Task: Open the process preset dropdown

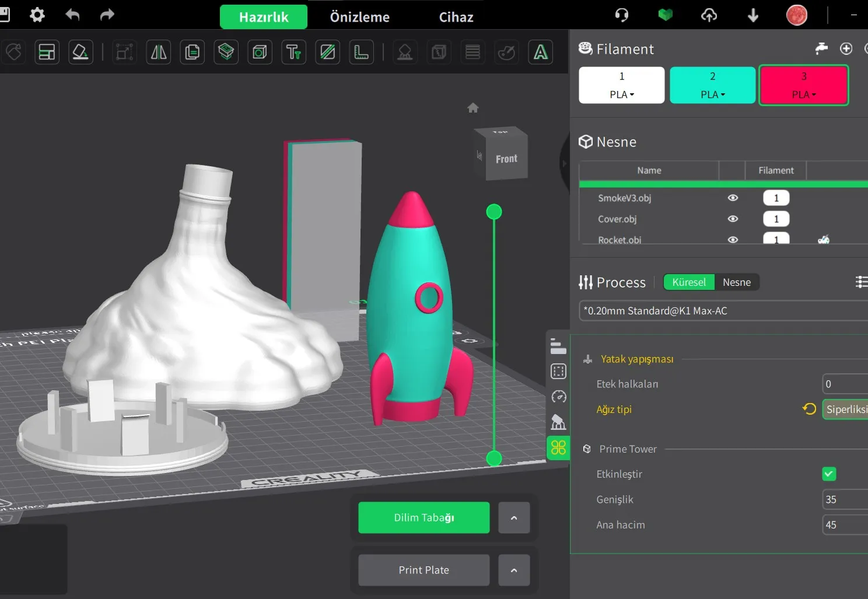Action: click(x=723, y=311)
